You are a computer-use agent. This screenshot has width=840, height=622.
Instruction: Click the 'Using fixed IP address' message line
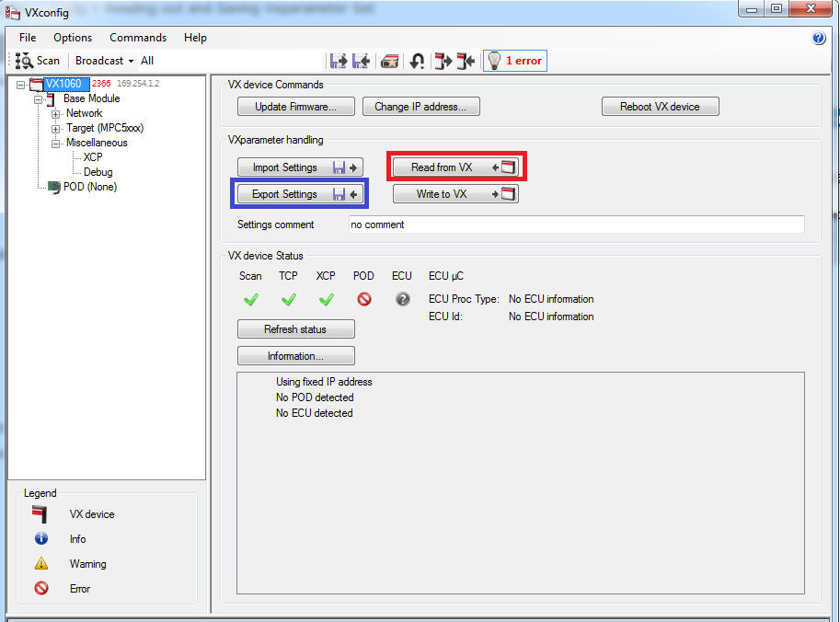pos(324,382)
